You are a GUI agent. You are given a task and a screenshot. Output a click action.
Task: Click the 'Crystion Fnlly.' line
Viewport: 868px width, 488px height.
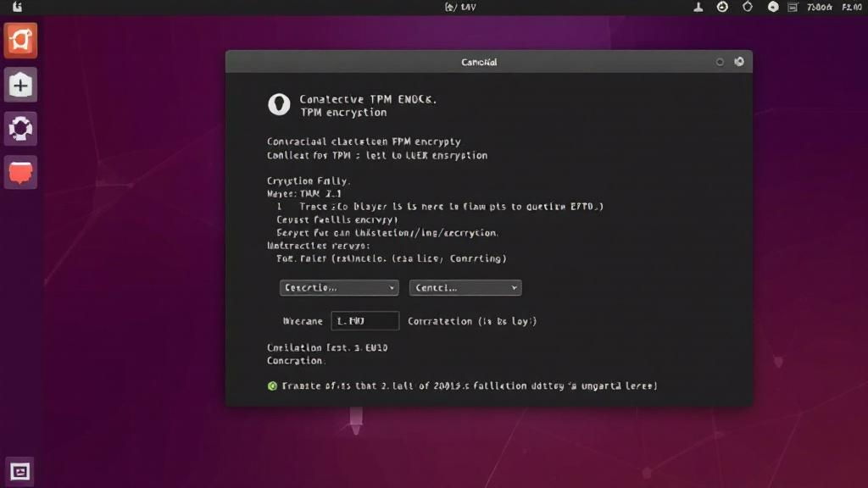coord(309,181)
